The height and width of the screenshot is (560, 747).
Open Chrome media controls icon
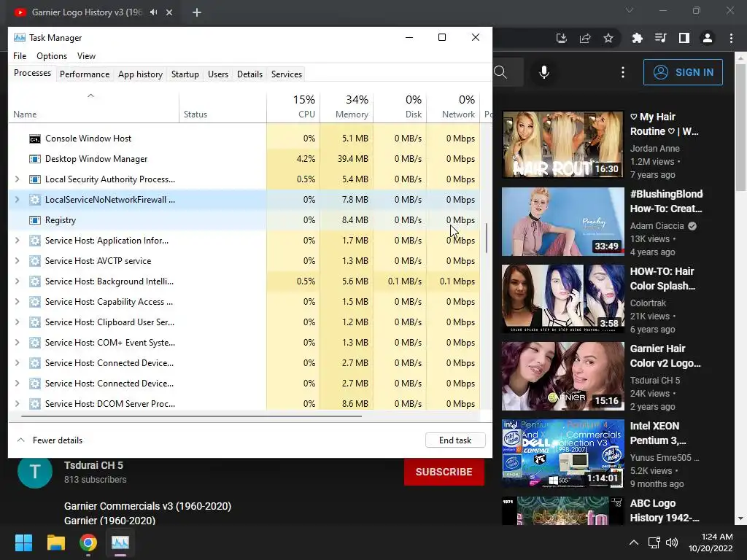660,38
